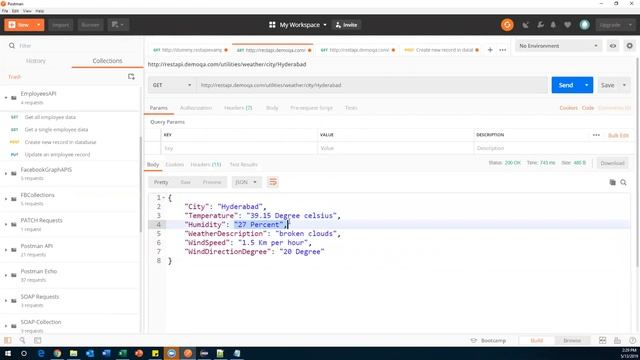Screen dimensions: 640x360
Task: Toggle the sidebar icon in status bar
Action: 8,340
